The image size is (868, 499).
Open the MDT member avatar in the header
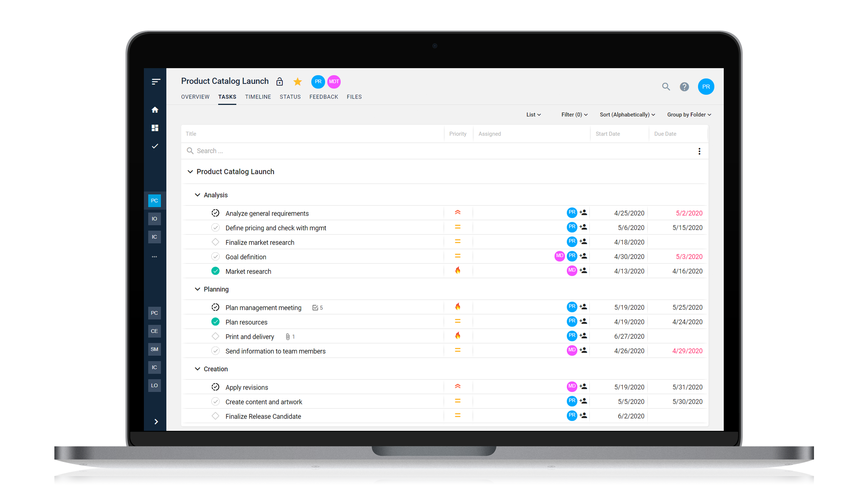point(334,82)
